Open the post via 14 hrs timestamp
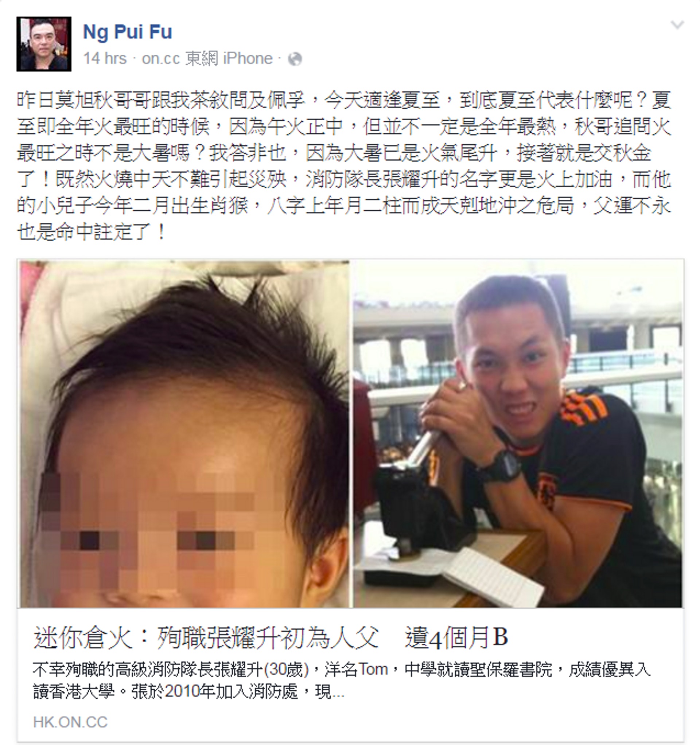This screenshot has width=700, height=745. click(105, 58)
